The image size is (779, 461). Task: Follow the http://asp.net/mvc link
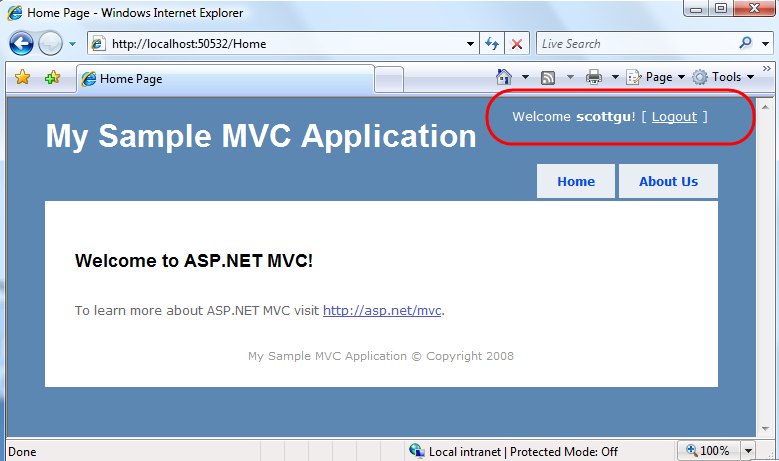pos(382,310)
